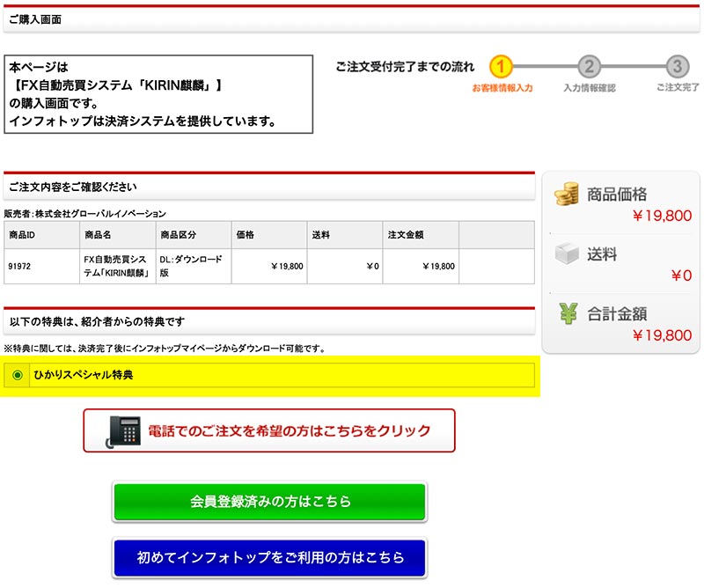Click the blue 初めてインフォトップ button
704x588 pixels.
269,557
